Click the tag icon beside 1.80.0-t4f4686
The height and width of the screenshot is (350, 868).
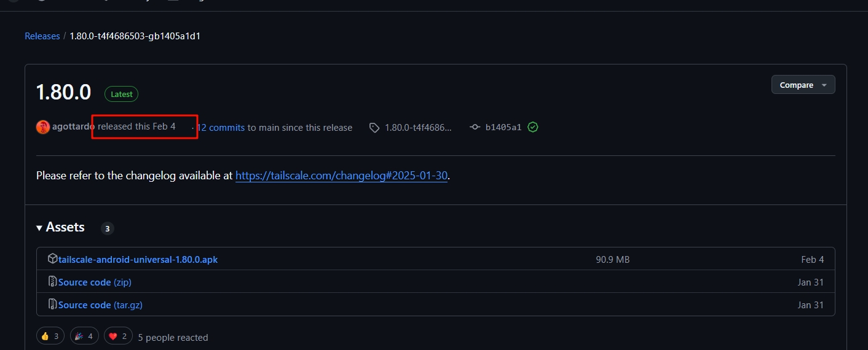point(374,128)
